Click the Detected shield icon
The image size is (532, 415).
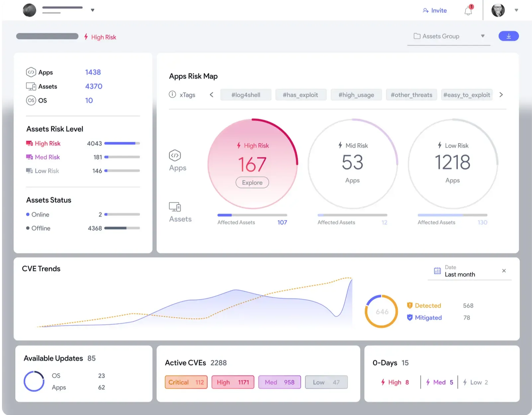point(409,305)
